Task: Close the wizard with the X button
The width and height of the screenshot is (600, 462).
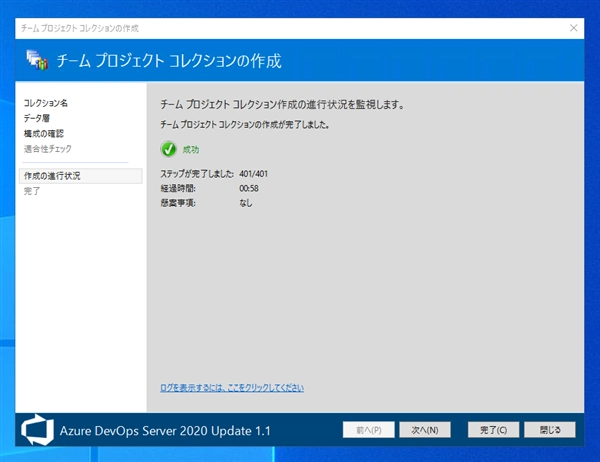Action: pos(573,28)
